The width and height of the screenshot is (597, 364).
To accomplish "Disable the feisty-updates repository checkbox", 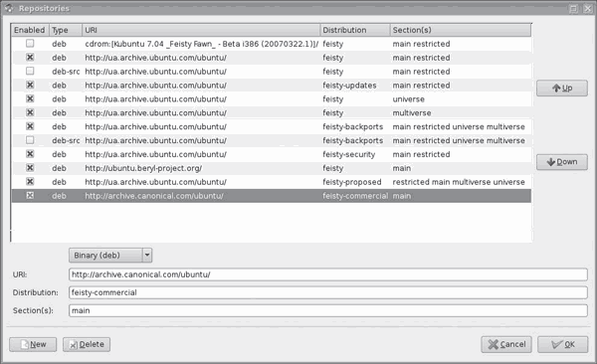I will pos(30,85).
